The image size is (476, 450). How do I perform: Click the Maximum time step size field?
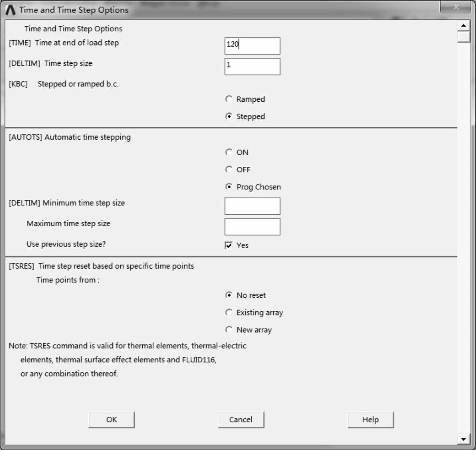(x=252, y=227)
